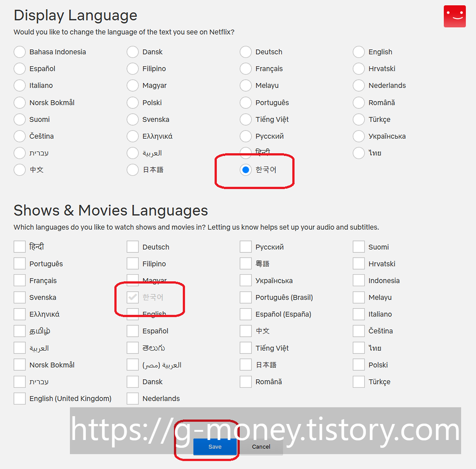The image size is (476, 469).
Task: Check Português (Brasil) checkbox
Action: (x=246, y=297)
